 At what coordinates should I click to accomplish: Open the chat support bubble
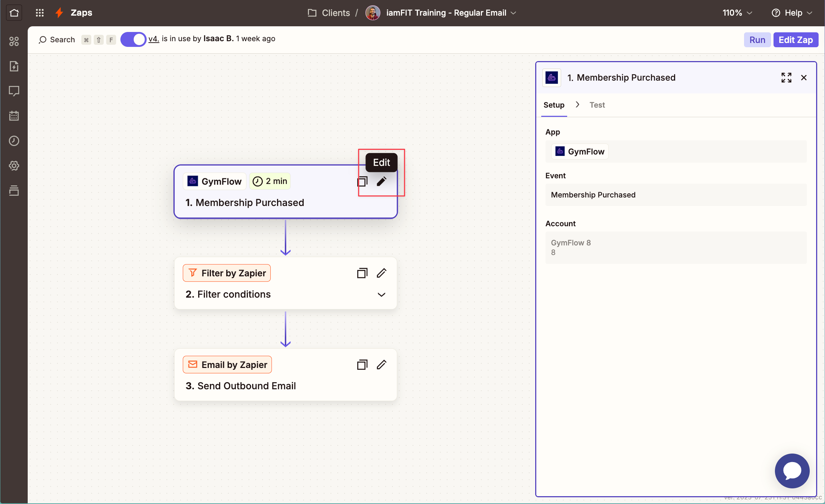tap(792, 471)
